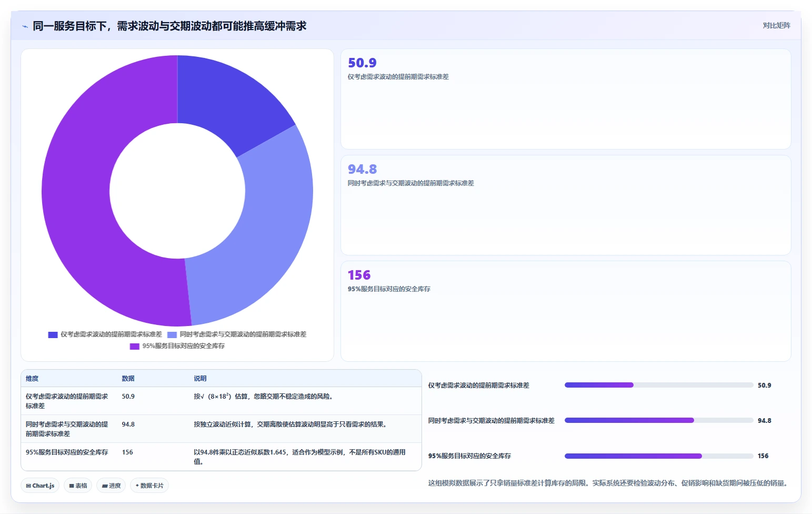
Task: Toggle legend swatch for 仅考虑需求波动的提前期需求标准差
Action: click(53, 335)
